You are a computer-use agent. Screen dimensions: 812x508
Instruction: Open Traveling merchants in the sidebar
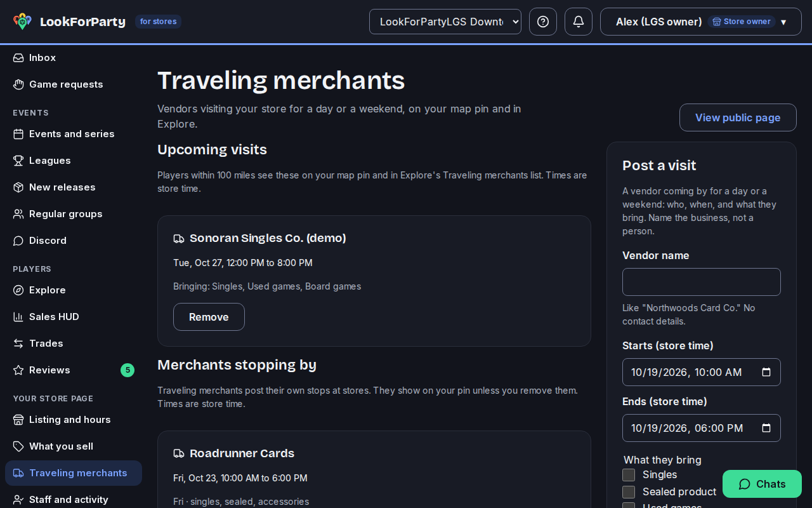pos(74,473)
